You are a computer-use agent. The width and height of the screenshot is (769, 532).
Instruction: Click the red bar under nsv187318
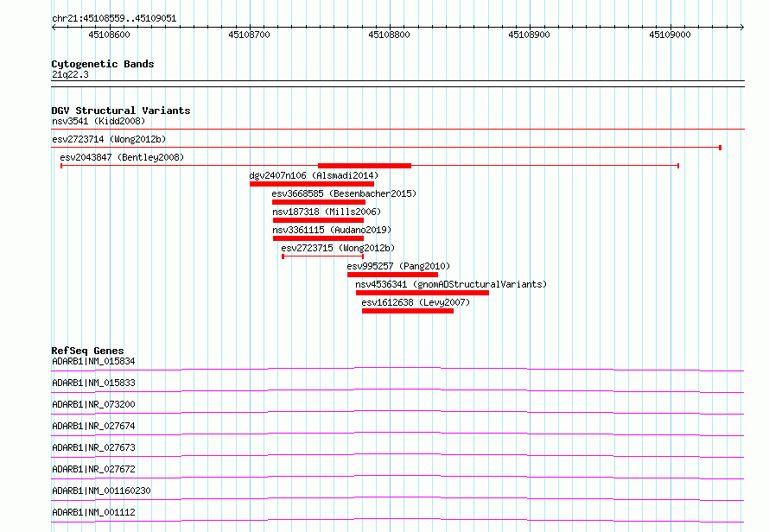click(318, 220)
